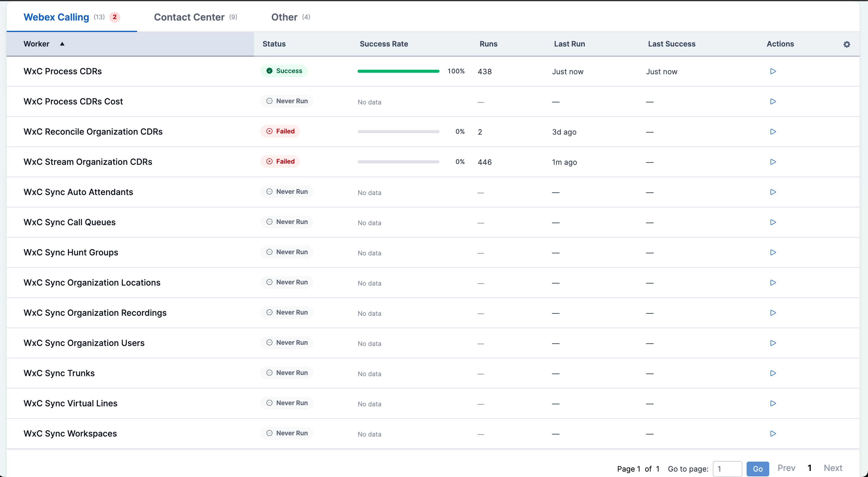Screen dimensions: 868x477
Task: Click Never Run badge for Process CDRs Cost
Action: (x=286, y=101)
